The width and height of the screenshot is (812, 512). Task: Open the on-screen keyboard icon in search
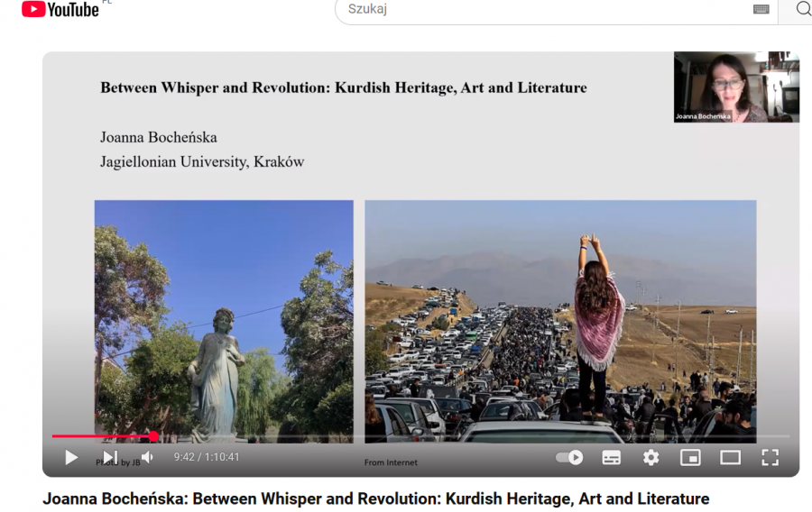tap(761, 9)
